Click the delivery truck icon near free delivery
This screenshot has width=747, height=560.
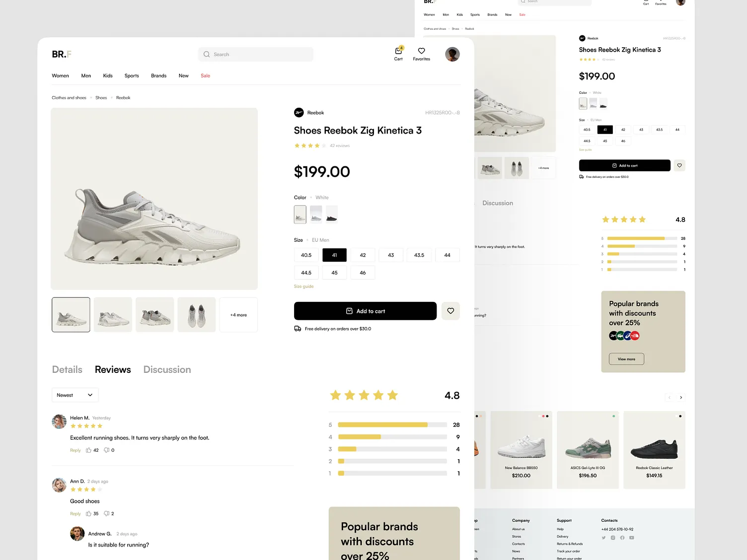pyautogui.click(x=298, y=328)
